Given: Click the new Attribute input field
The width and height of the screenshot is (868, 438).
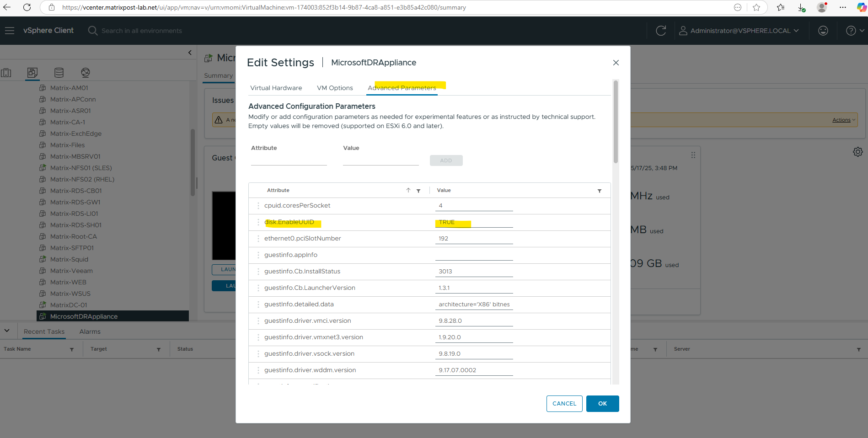Looking at the screenshot, I should (x=289, y=160).
